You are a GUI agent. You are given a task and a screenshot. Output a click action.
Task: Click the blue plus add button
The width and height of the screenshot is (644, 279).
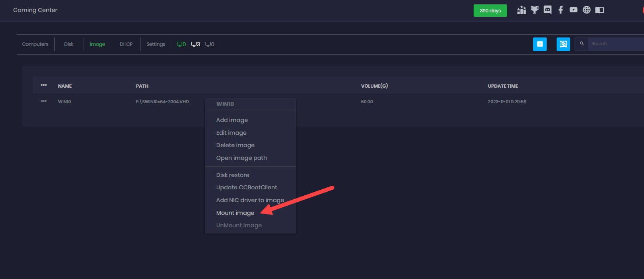[x=539, y=44]
